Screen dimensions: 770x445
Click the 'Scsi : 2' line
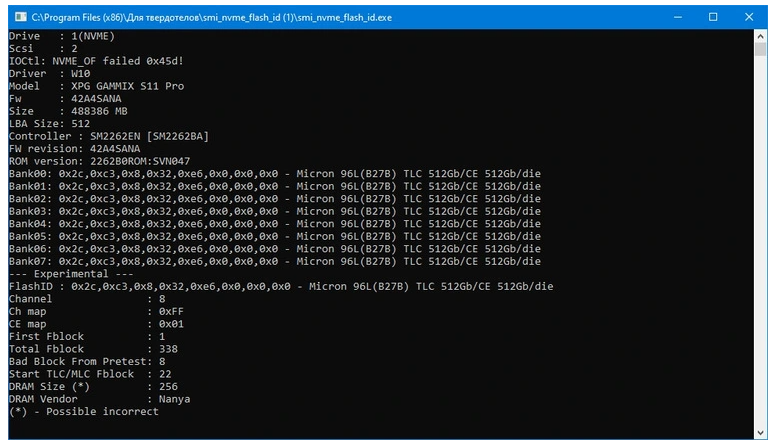tap(43, 49)
